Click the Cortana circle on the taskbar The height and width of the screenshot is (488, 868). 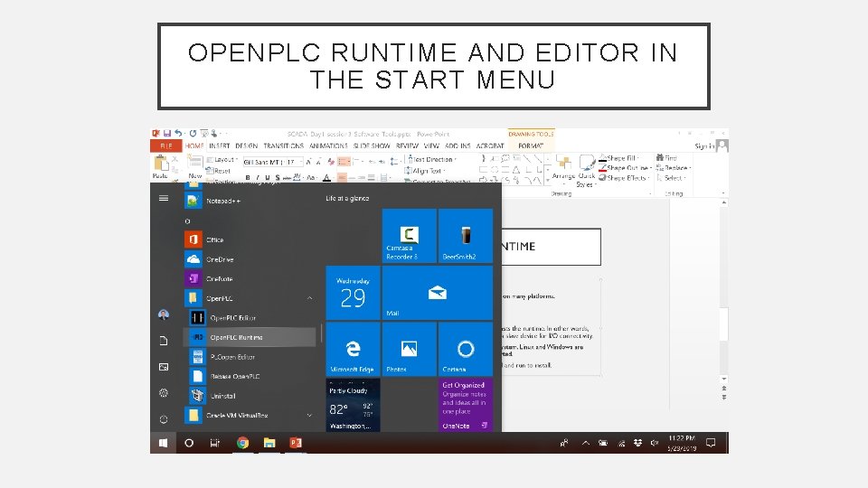click(189, 443)
